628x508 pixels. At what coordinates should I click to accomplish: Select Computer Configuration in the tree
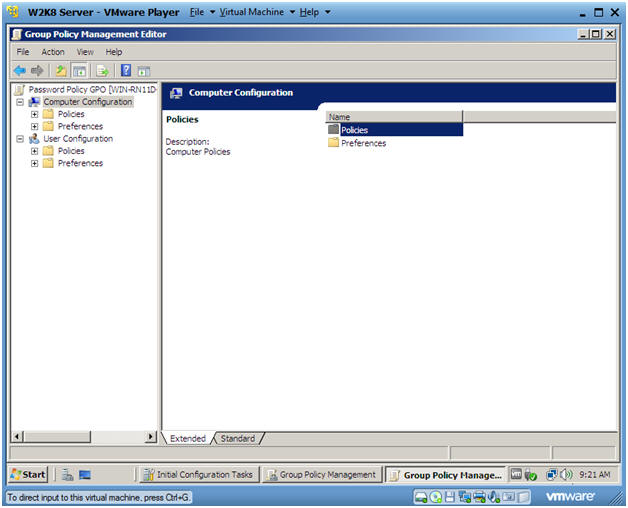pos(88,102)
